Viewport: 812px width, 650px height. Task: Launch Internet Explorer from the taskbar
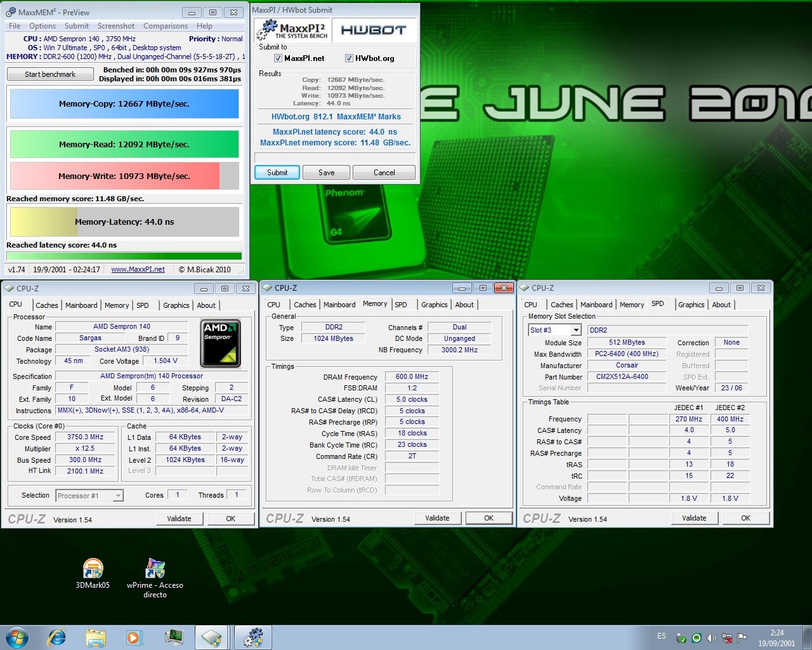point(57,637)
